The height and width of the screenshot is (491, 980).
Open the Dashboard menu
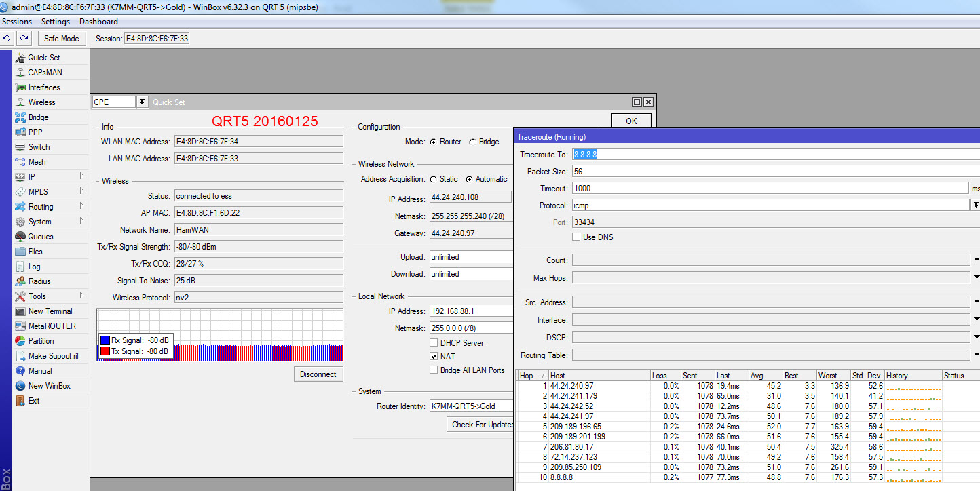98,22
